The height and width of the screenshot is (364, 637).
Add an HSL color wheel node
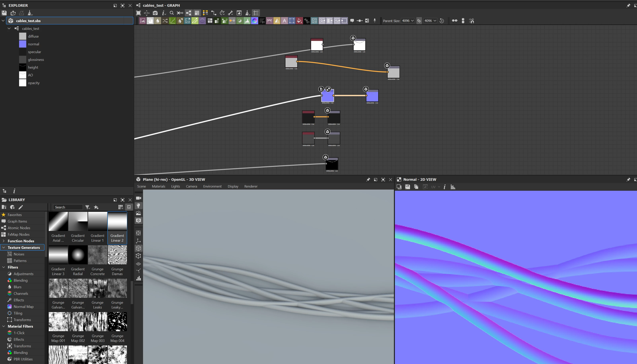[254, 21]
